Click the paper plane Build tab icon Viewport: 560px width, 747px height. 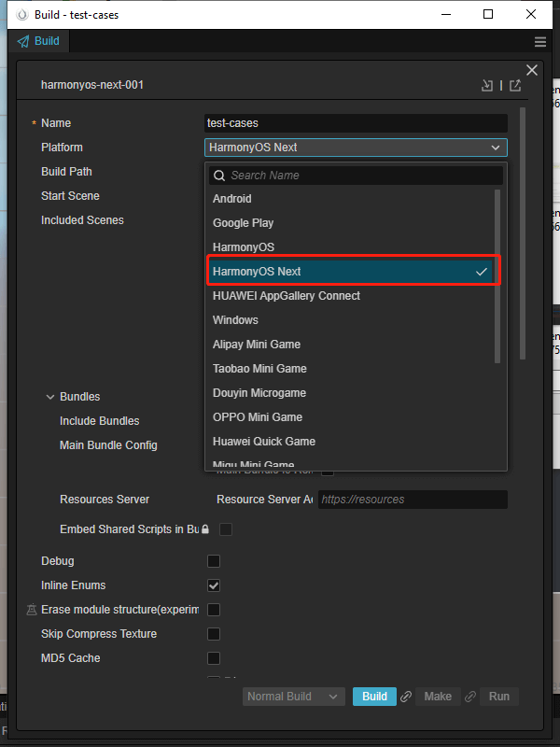click(22, 41)
